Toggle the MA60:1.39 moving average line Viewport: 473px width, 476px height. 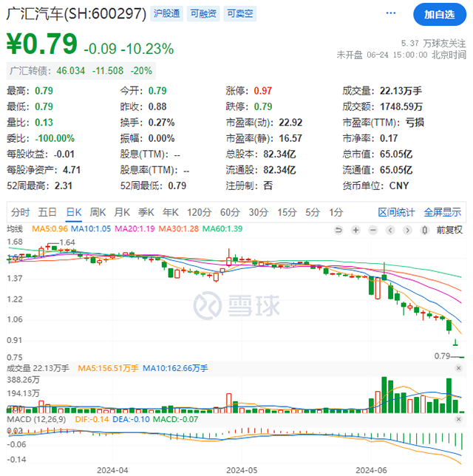pyautogui.click(x=222, y=228)
